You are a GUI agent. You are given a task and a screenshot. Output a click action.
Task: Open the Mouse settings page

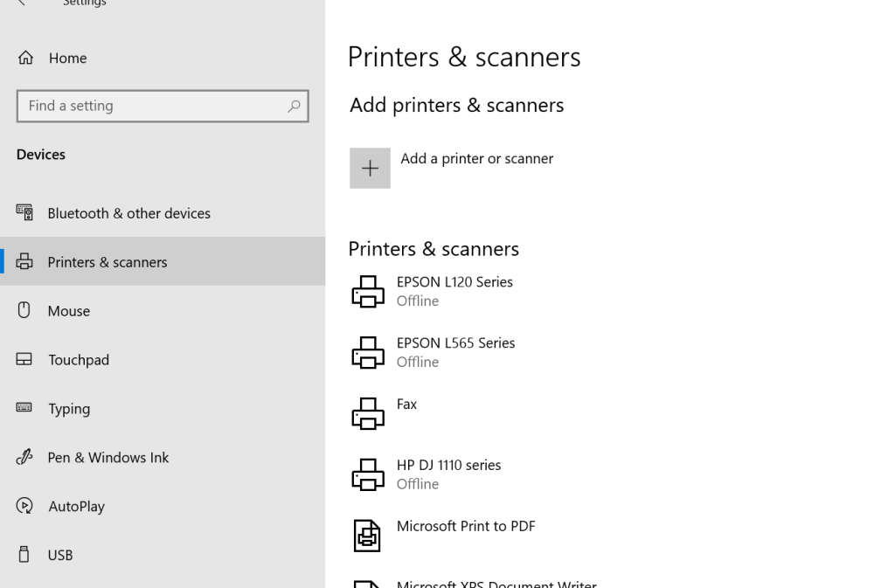(x=68, y=311)
